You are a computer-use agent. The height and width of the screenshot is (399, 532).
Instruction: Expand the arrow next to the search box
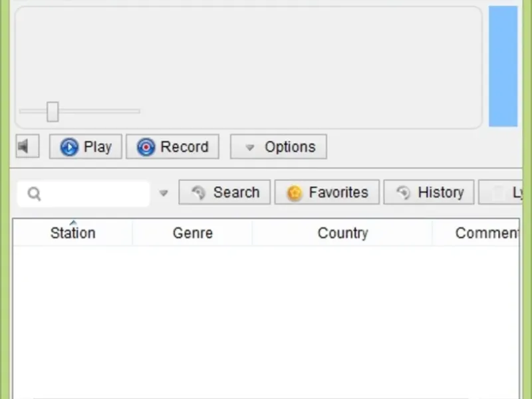164,194
